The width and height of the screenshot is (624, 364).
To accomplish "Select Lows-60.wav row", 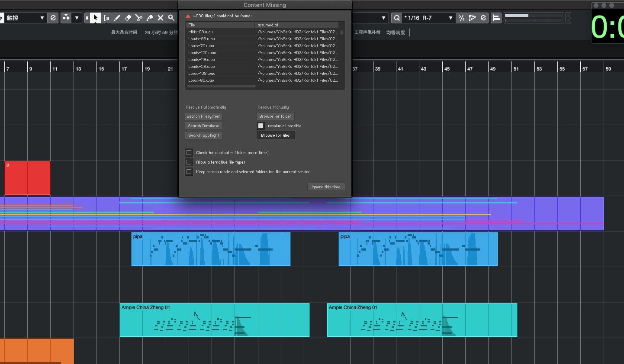I will click(x=262, y=80).
